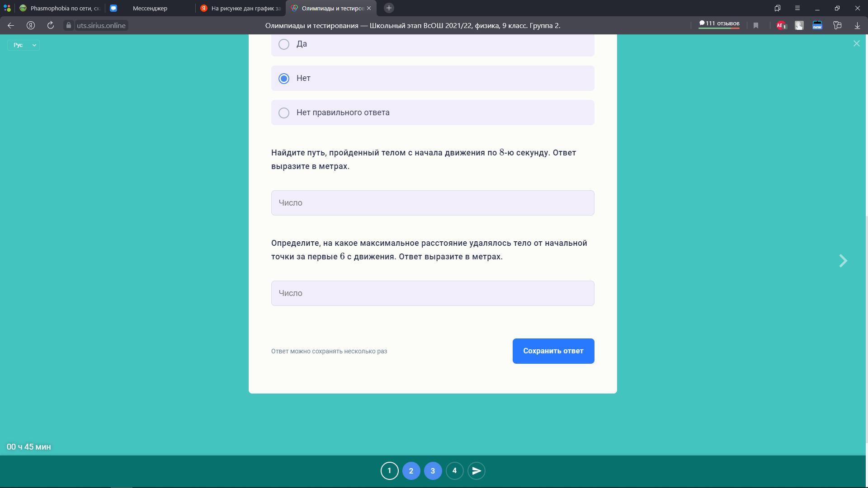Reload the page with refresh icon
868x488 pixels.
click(51, 26)
